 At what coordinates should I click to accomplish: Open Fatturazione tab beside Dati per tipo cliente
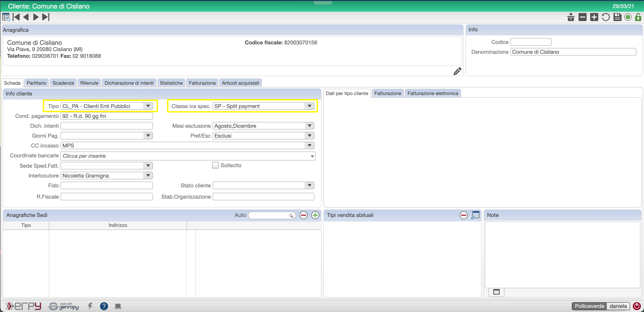pos(388,93)
